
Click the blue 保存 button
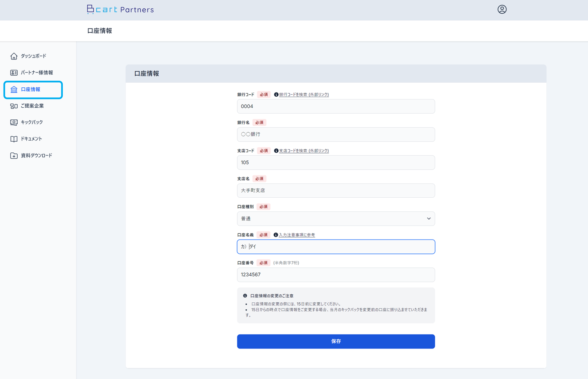(336, 341)
